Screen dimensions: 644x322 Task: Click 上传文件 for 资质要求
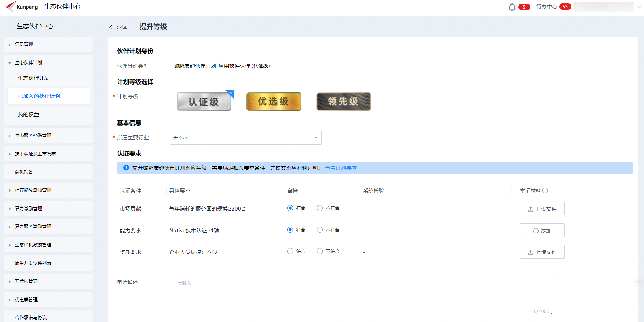click(x=542, y=252)
